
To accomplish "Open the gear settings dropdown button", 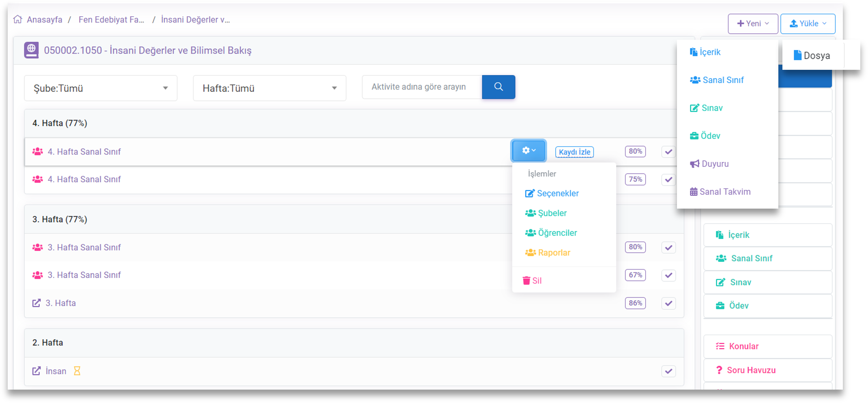I will pos(529,151).
